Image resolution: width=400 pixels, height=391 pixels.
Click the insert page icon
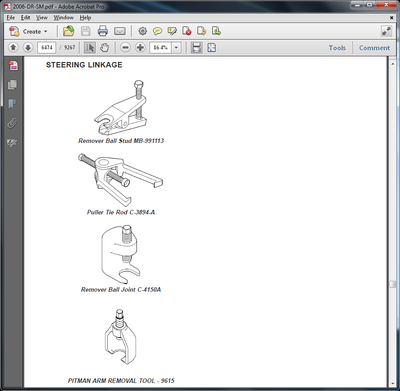[216, 31]
